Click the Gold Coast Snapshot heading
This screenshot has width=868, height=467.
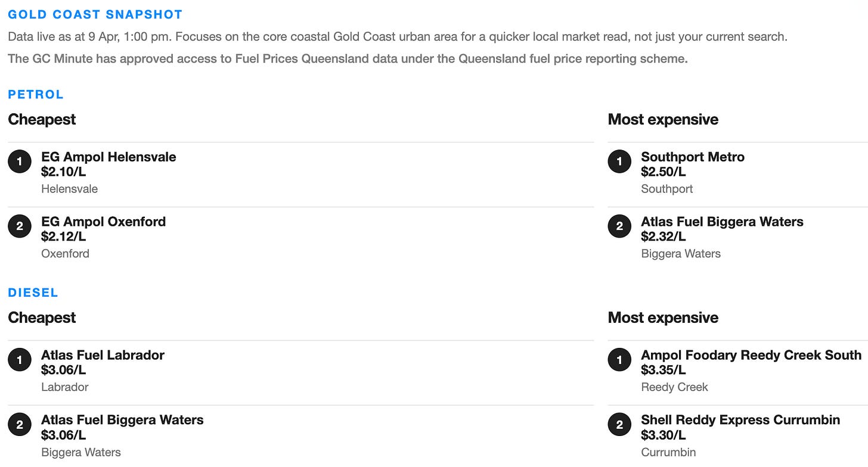[95, 14]
